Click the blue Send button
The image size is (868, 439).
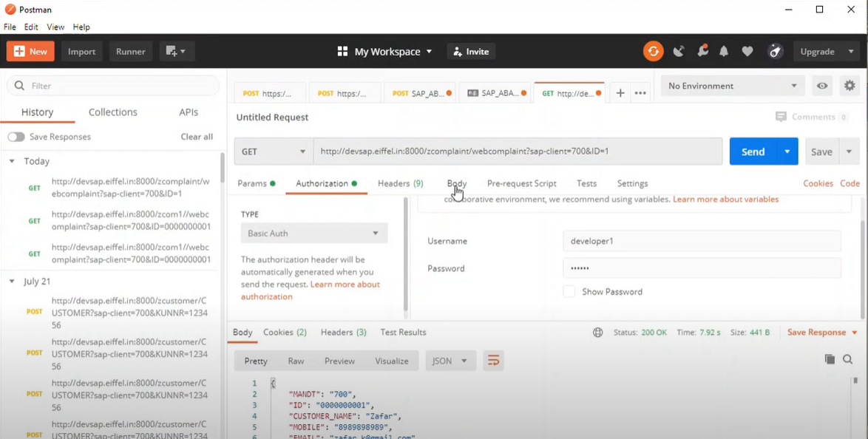pyautogui.click(x=753, y=152)
